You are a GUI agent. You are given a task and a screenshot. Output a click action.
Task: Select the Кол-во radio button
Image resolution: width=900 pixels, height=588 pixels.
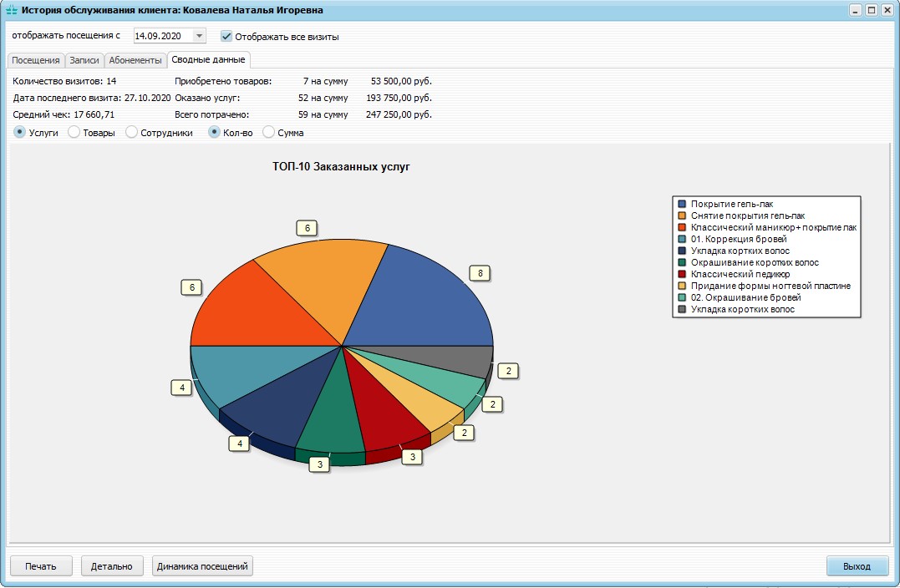tap(215, 133)
